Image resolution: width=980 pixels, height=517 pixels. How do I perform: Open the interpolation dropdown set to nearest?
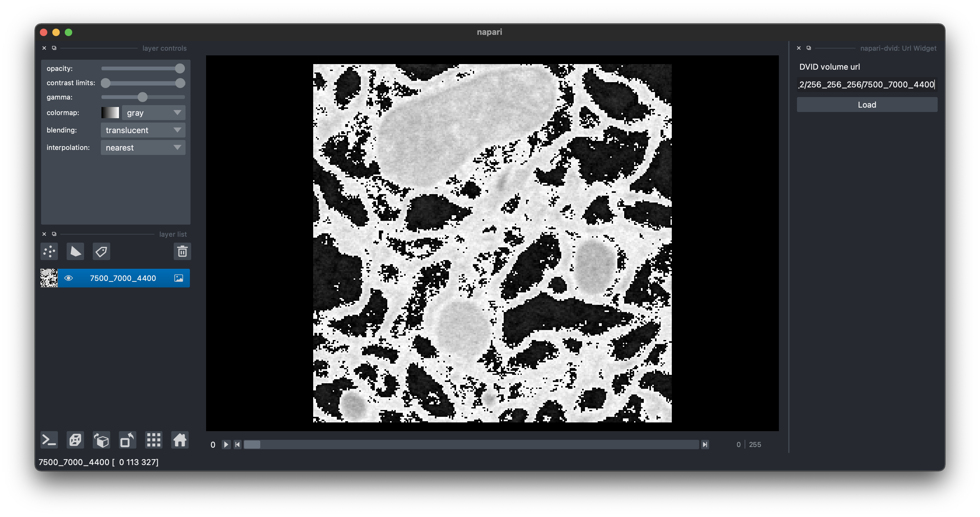pyautogui.click(x=143, y=147)
